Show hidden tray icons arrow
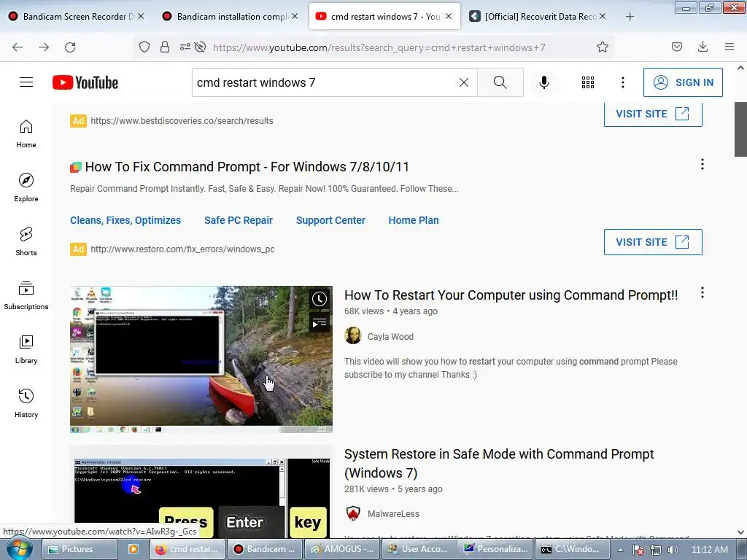 [620, 550]
